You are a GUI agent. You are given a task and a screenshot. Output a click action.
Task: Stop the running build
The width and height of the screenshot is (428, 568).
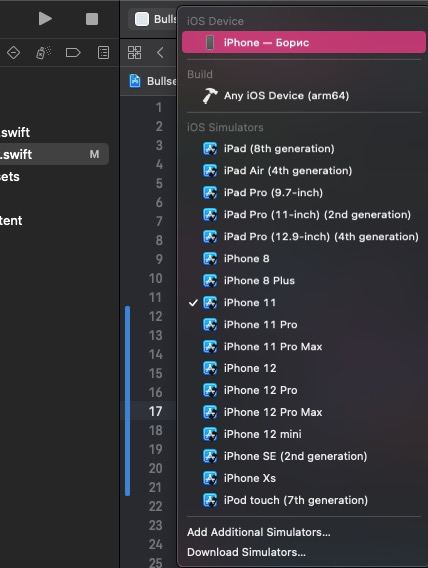pos(92,19)
